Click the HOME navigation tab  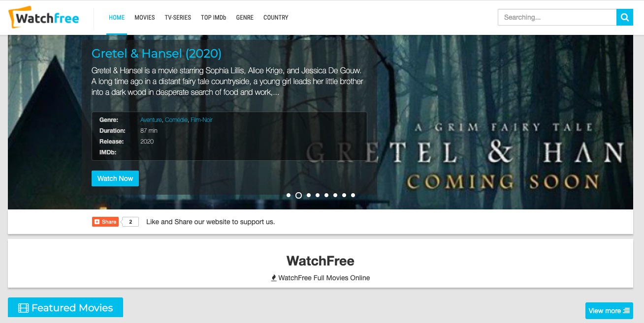[117, 18]
